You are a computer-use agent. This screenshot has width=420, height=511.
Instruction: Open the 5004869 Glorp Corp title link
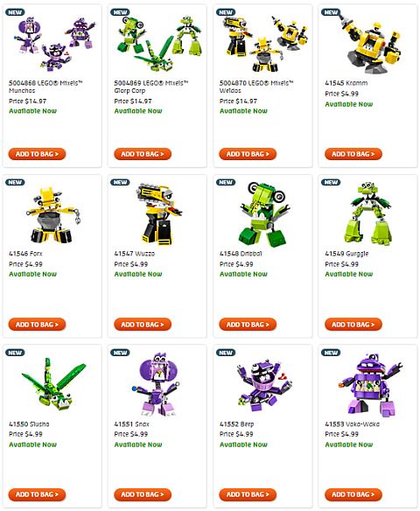pyautogui.click(x=150, y=87)
